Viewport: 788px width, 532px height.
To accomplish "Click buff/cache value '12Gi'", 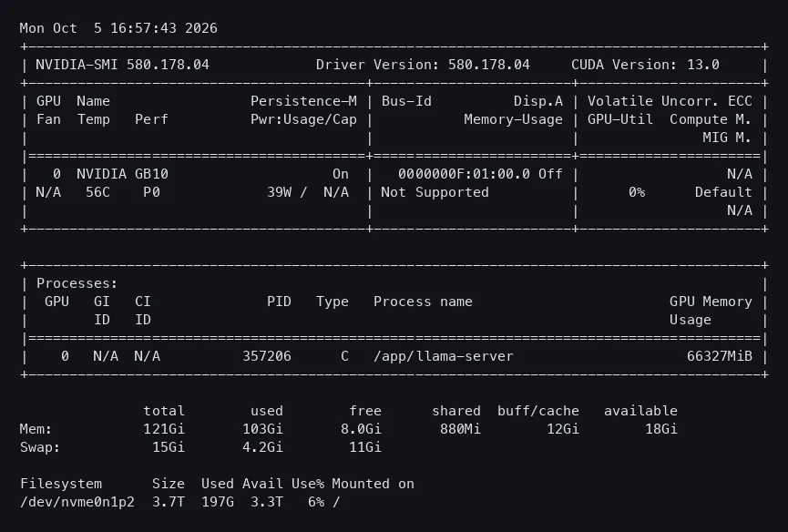I will pyautogui.click(x=563, y=429).
